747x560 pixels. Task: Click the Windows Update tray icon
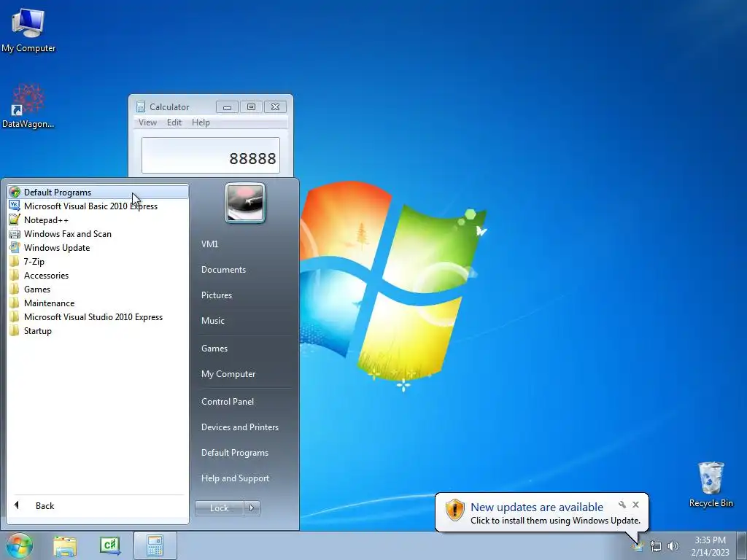638,547
